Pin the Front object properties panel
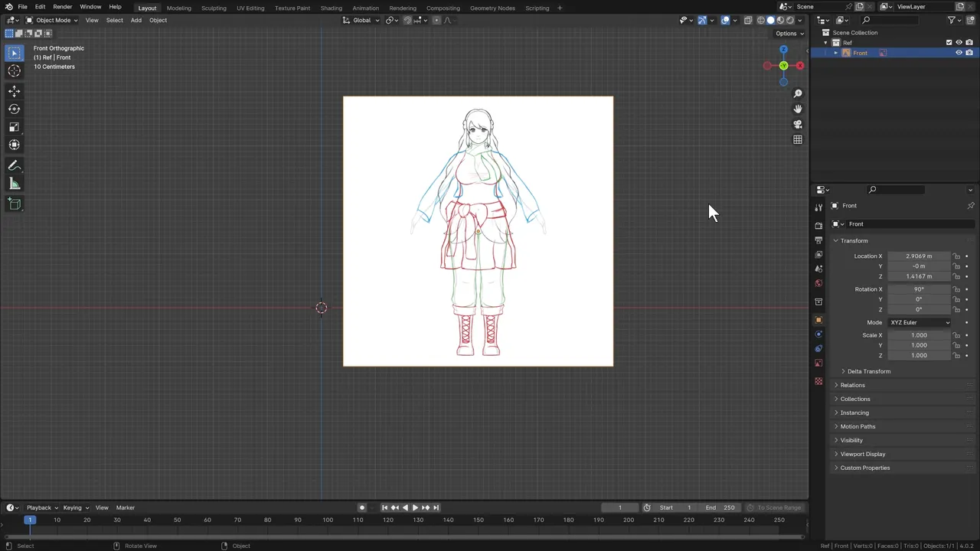Viewport: 980px width, 551px height. pyautogui.click(x=971, y=206)
